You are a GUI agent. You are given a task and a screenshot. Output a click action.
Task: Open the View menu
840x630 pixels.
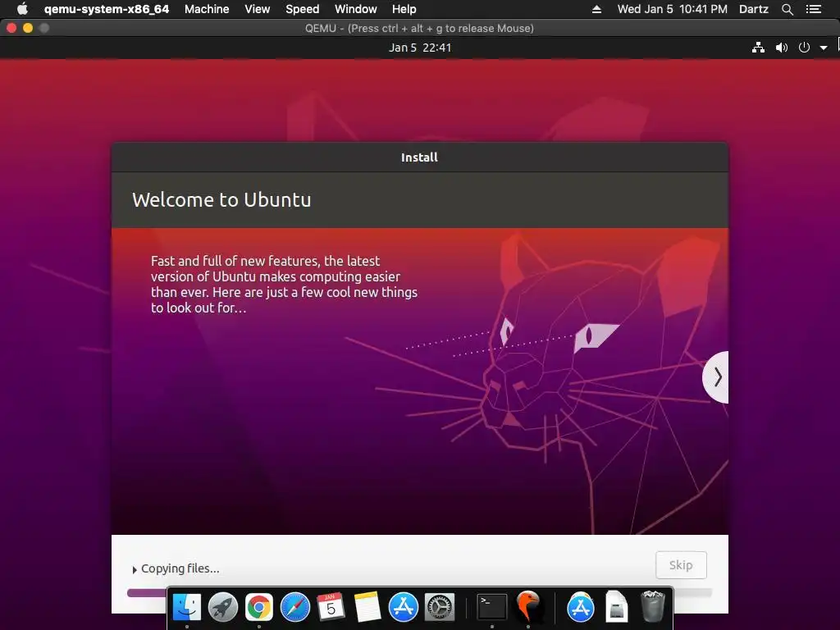tap(257, 9)
